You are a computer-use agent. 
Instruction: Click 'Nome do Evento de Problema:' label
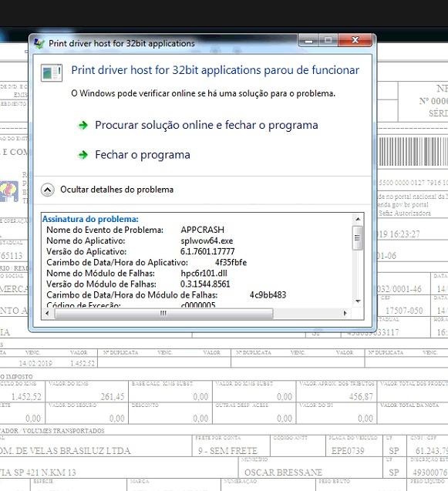105,230
